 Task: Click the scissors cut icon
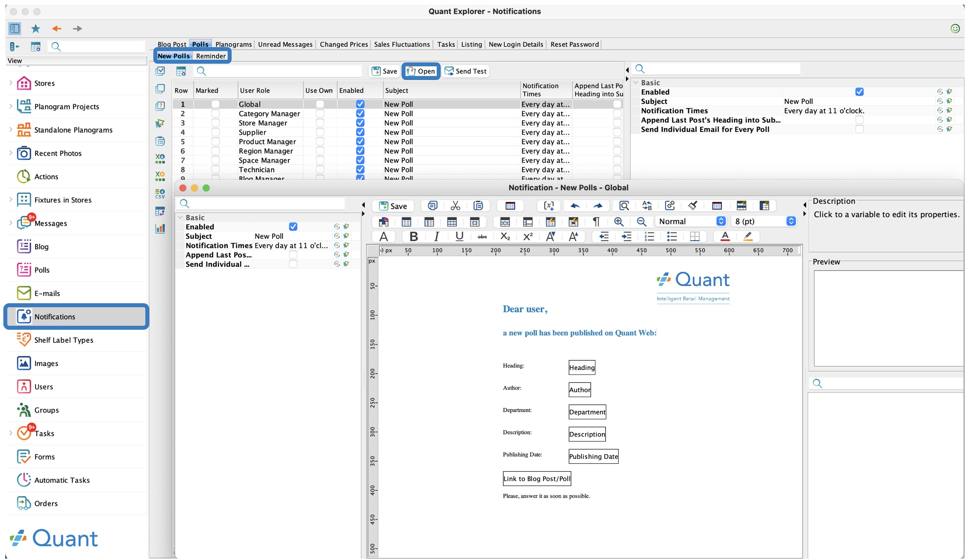coord(455,206)
